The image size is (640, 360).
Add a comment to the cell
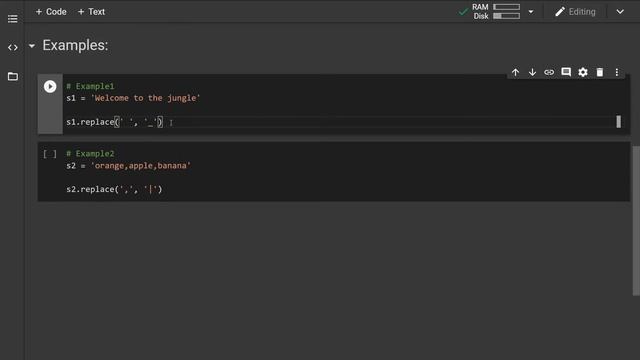566,72
